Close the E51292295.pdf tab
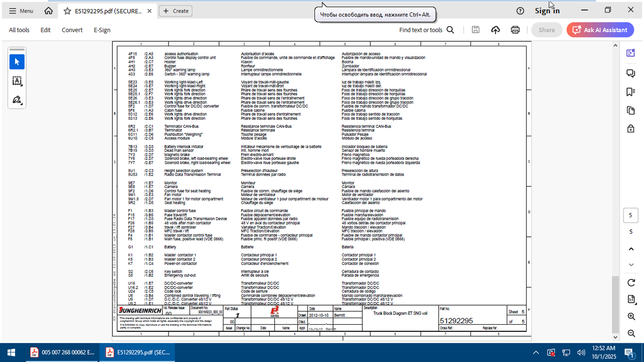The width and height of the screenshot is (644, 362). point(149,11)
